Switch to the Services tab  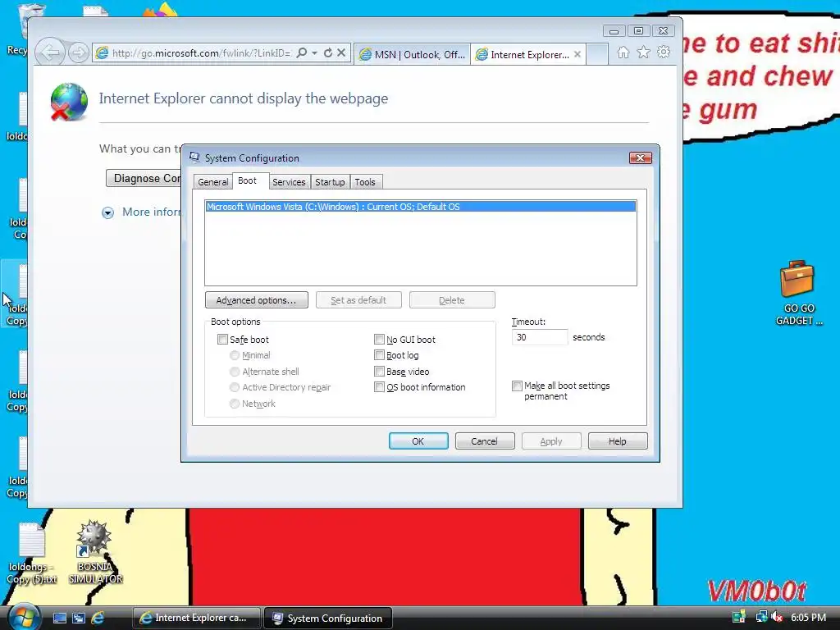[x=289, y=182]
